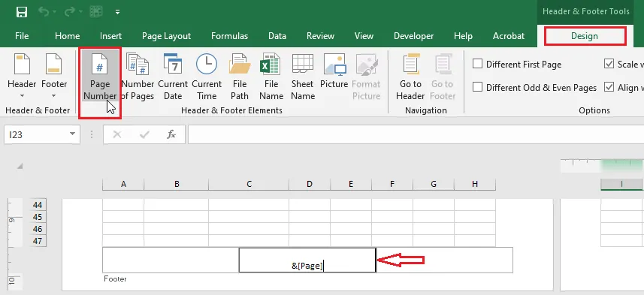644x295 pixels.
Task: Click the Insert Function fx button
Action: (171, 134)
